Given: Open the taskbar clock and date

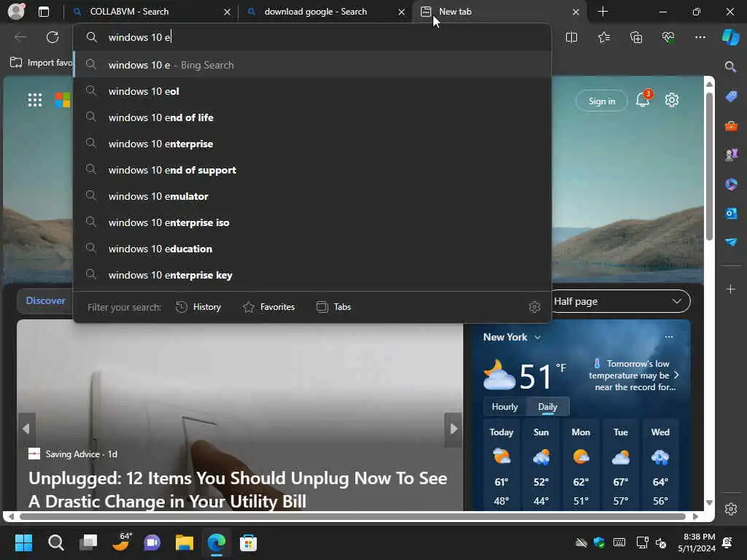Looking at the screenshot, I should pyautogui.click(x=697, y=542).
